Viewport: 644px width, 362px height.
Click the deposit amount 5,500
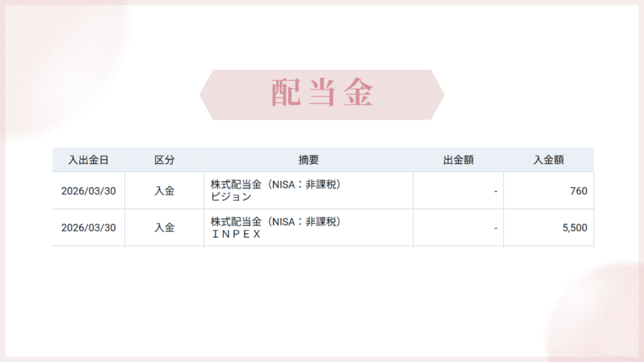(574, 228)
